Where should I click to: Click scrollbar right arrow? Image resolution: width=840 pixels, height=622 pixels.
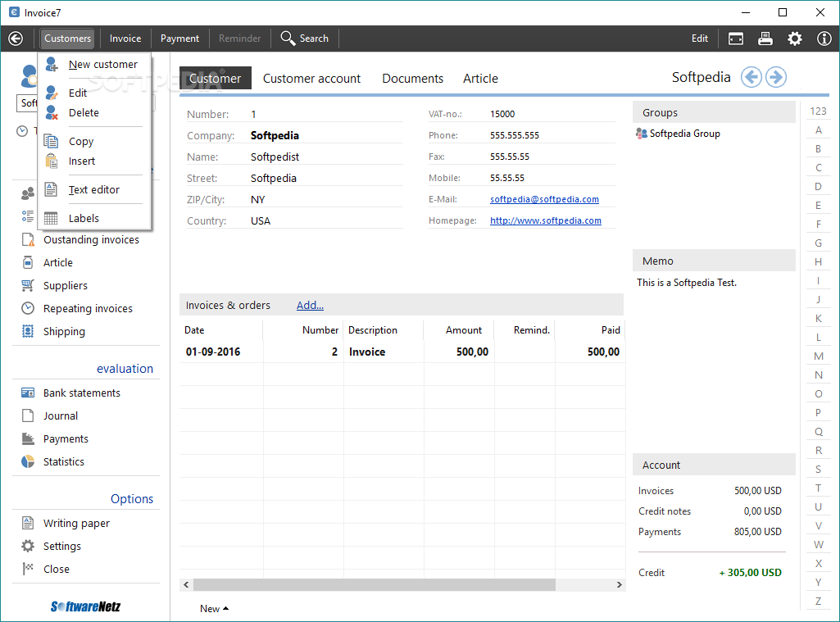[x=619, y=584]
